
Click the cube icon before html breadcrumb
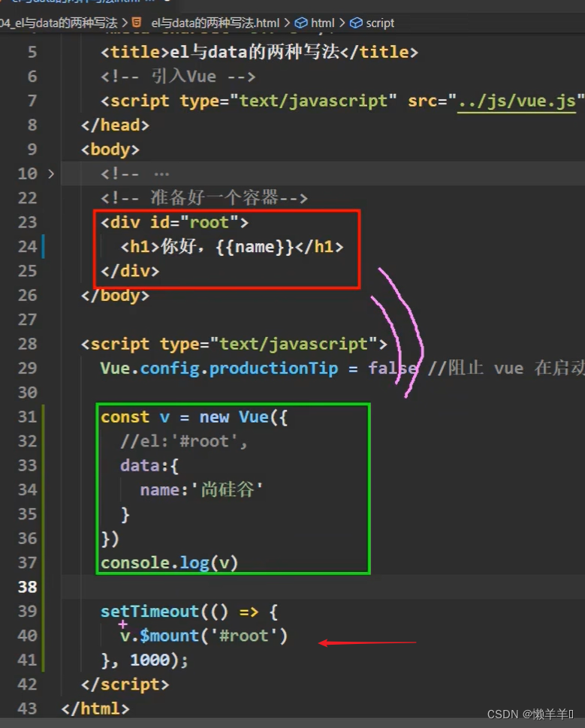301,23
